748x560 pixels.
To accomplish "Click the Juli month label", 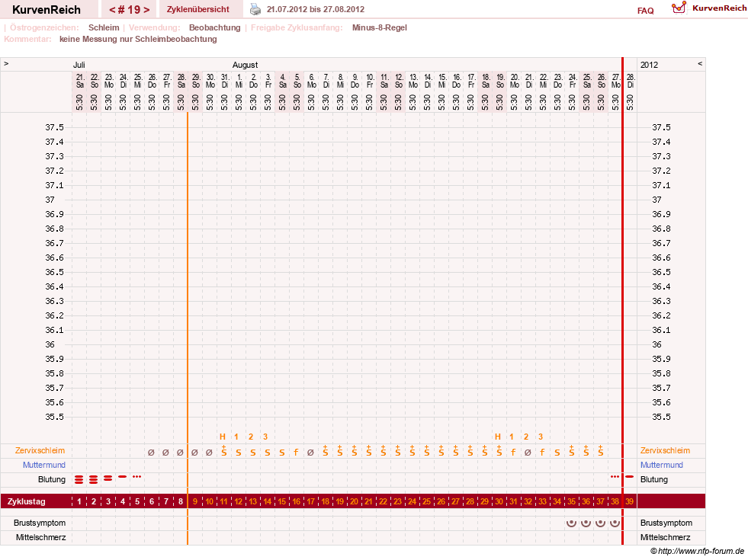I will coord(79,65).
